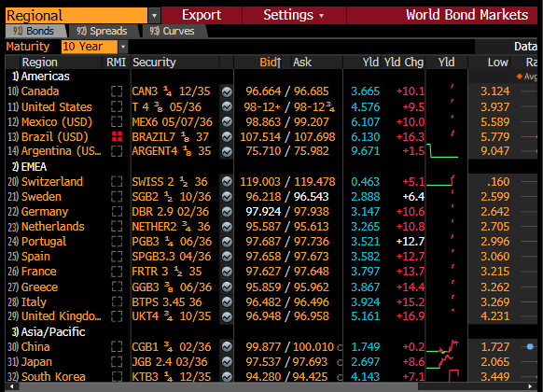This screenshot has height=392, width=543.
Task: Toggle RMI box for Germany
Action: point(117,212)
